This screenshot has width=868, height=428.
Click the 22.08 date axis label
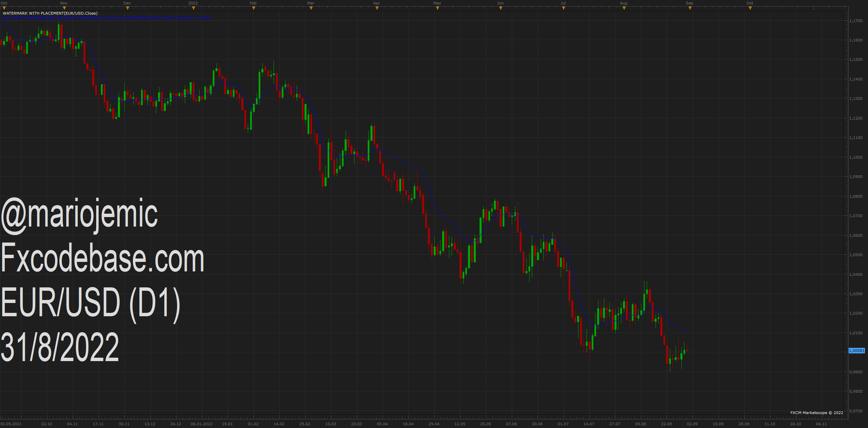pyautogui.click(x=666, y=424)
